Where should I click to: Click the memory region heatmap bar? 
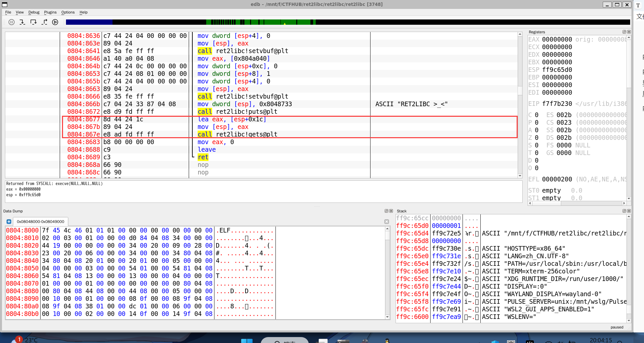click(348, 22)
